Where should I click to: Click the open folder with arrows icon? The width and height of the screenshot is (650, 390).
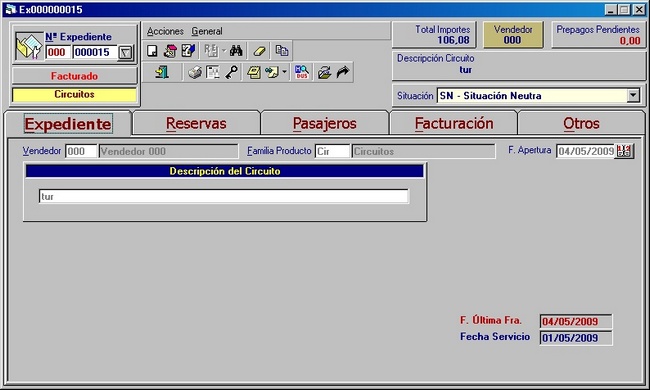[324, 73]
